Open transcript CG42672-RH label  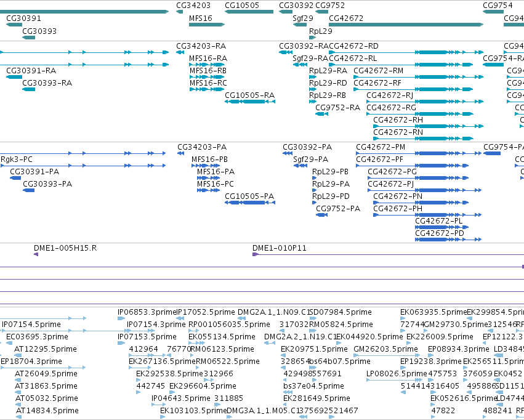point(398,120)
